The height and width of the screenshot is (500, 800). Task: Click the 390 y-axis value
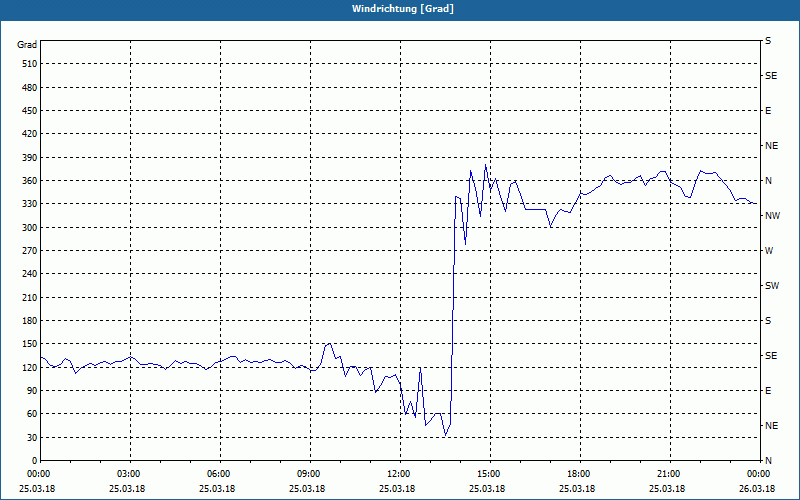click(x=30, y=157)
